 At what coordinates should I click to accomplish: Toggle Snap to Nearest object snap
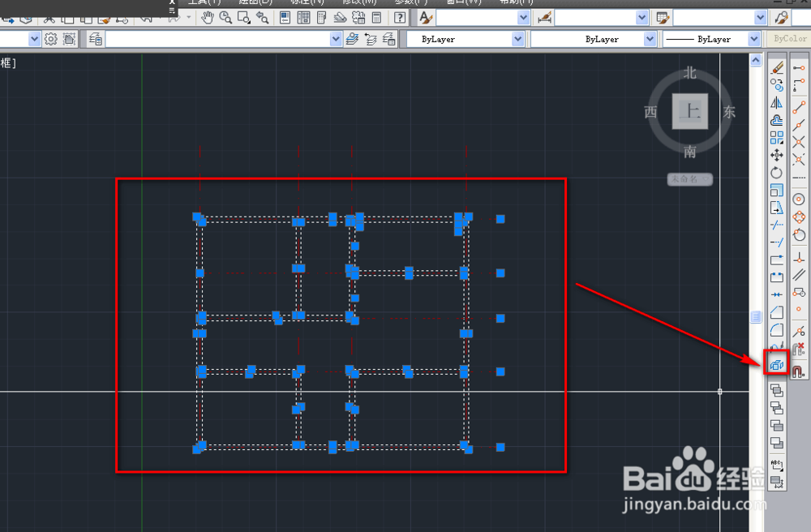pos(799,331)
